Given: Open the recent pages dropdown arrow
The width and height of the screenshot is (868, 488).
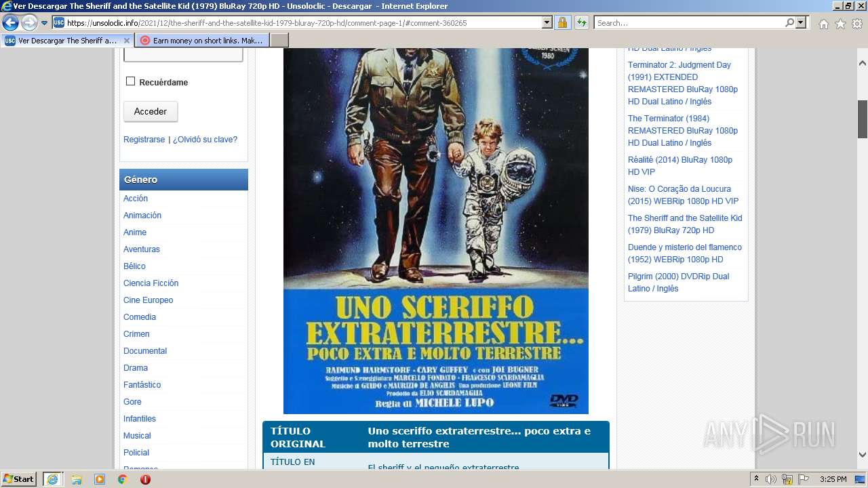Looking at the screenshot, I should point(45,23).
